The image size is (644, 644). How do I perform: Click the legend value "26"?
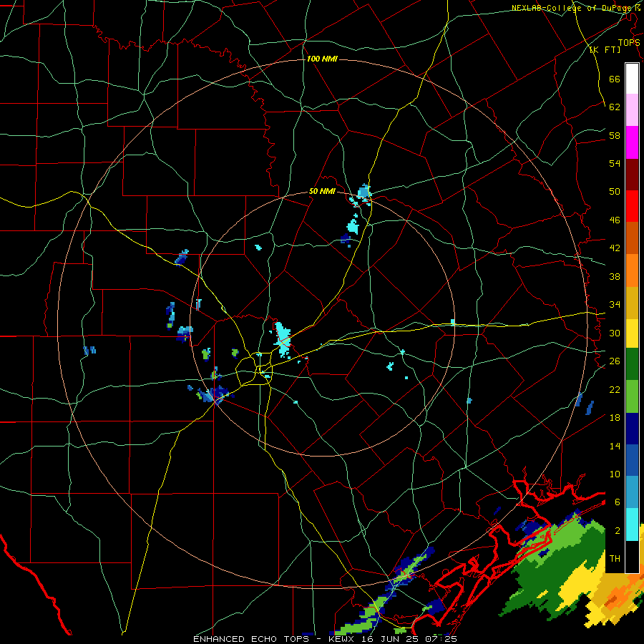(x=615, y=361)
